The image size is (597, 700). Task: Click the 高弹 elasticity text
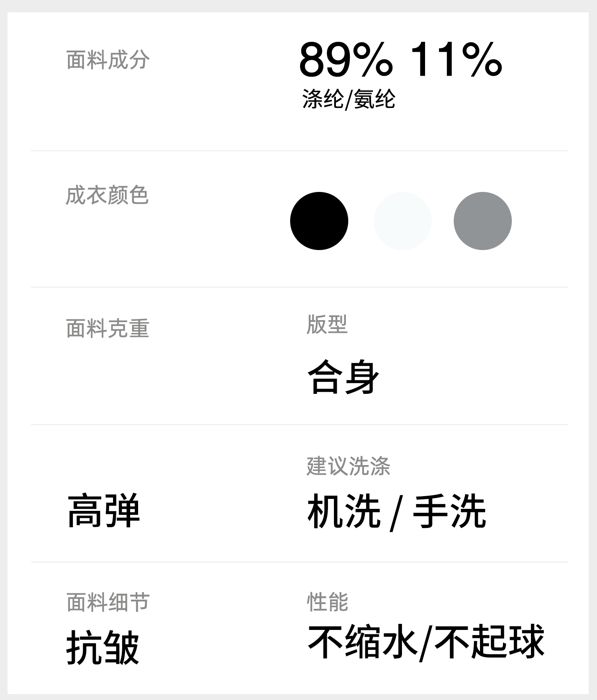click(104, 510)
